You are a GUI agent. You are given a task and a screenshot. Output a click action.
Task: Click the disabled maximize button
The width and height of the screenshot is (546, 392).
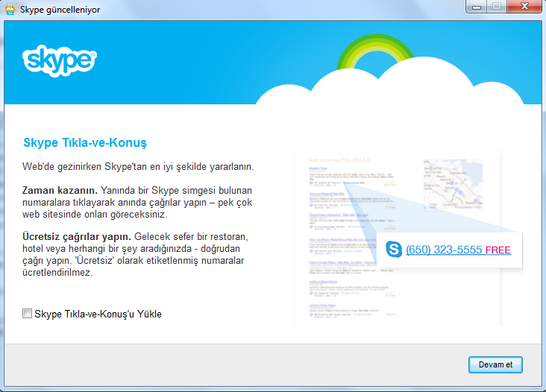pyautogui.click(x=497, y=6)
